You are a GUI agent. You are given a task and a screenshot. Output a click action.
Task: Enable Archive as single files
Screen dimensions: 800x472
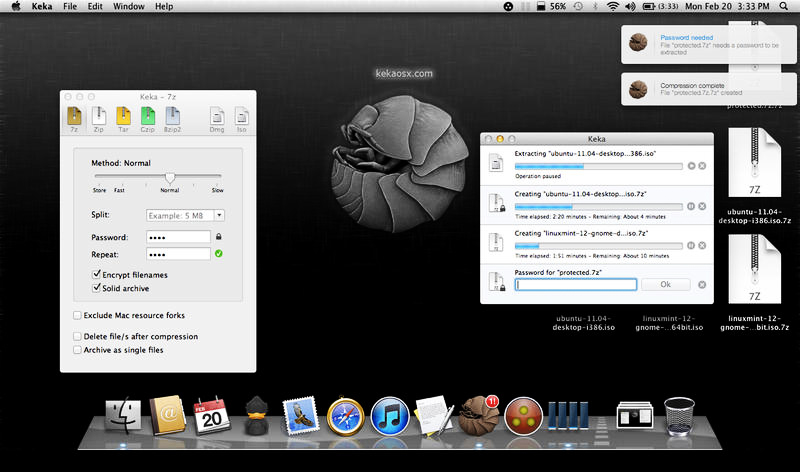[x=77, y=350]
